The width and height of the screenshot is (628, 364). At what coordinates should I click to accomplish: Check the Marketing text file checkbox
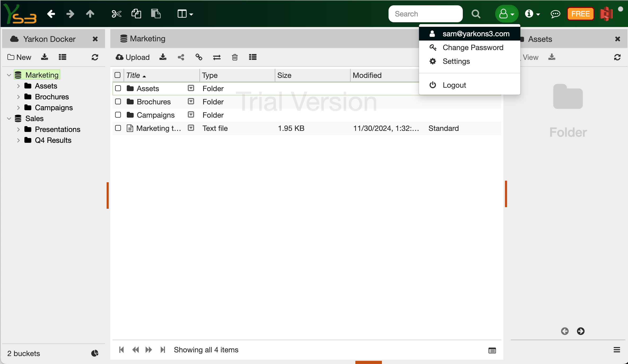[118, 128]
